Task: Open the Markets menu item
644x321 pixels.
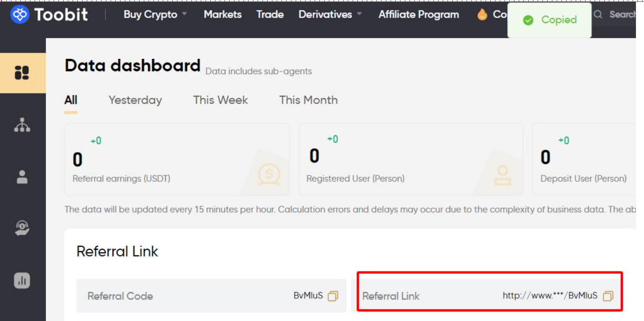Action: [x=223, y=15]
